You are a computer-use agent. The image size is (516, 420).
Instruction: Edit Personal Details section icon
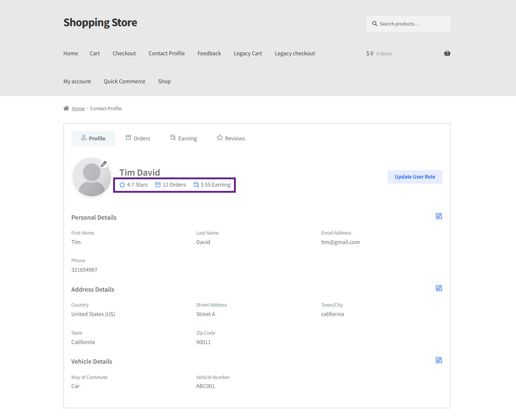[x=439, y=216]
